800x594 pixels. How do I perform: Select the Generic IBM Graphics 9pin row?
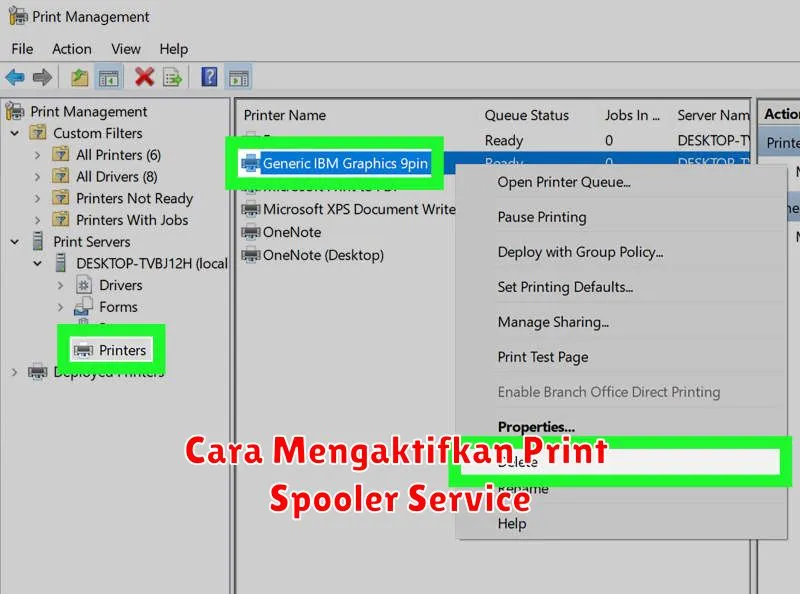[x=345, y=163]
